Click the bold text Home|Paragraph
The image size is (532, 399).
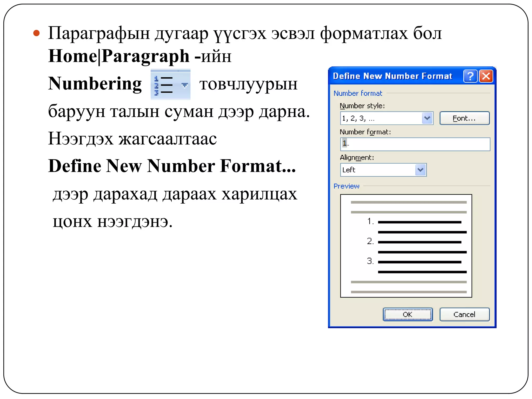[119, 56]
